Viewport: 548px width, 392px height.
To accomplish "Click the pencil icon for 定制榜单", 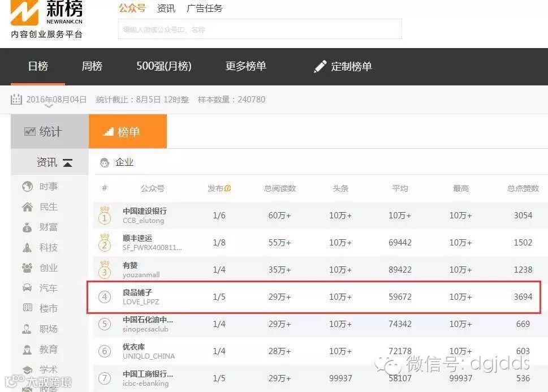I will (320, 66).
